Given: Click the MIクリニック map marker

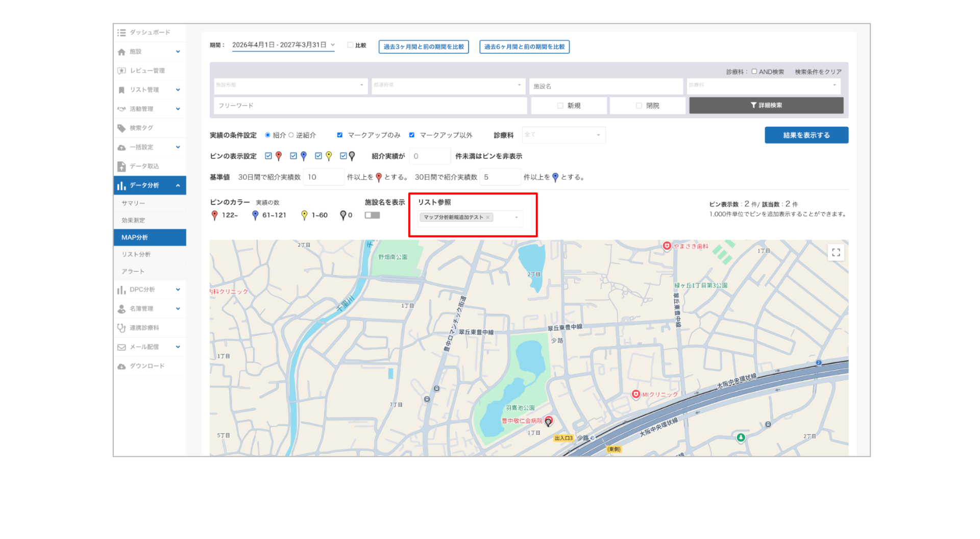Looking at the screenshot, I should [x=635, y=394].
